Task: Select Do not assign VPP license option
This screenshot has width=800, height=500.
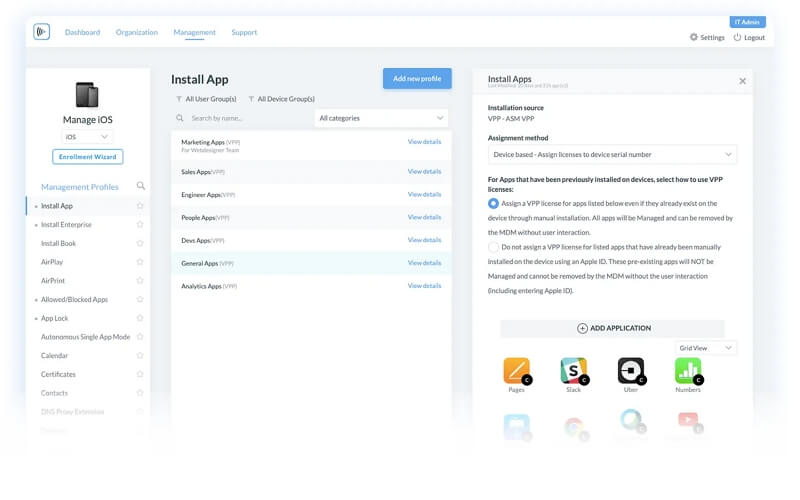Action: point(493,247)
